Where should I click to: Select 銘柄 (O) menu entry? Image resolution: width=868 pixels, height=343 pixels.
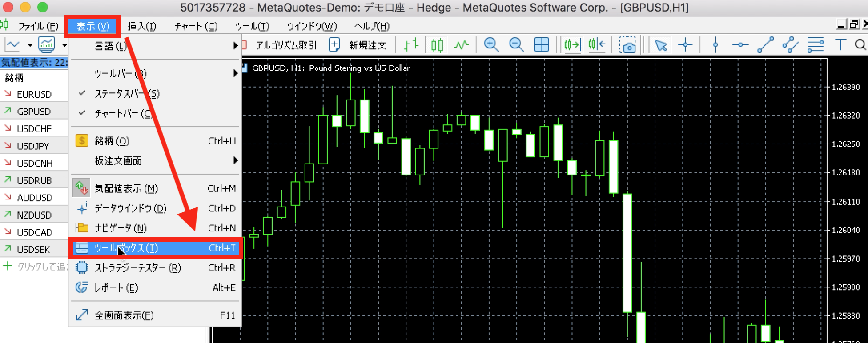[x=155, y=141]
